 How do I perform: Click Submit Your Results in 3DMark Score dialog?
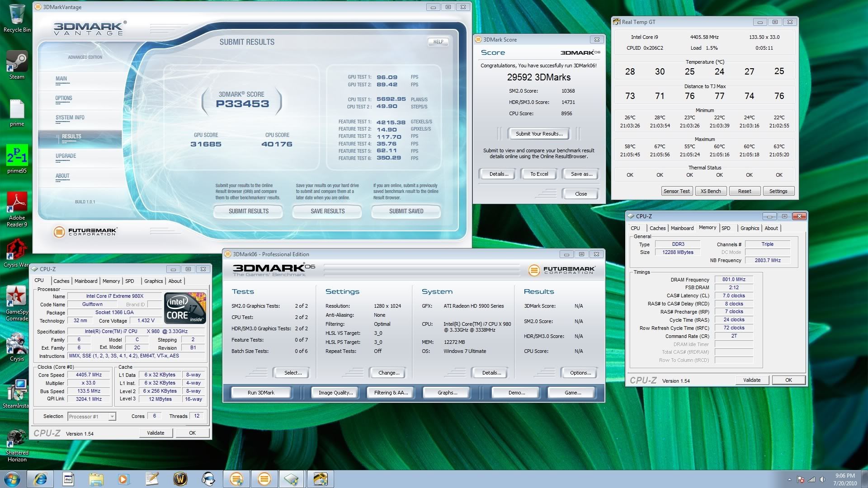pyautogui.click(x=539, y=134)
